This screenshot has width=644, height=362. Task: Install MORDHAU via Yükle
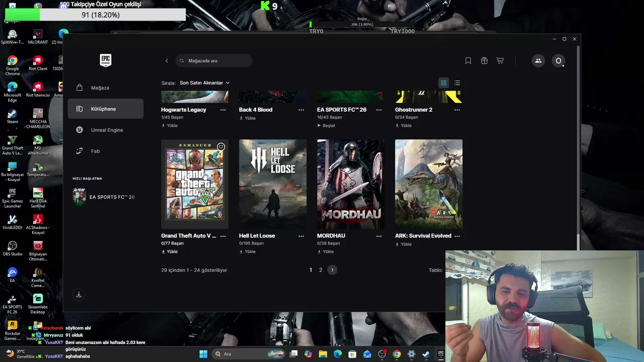326,252
